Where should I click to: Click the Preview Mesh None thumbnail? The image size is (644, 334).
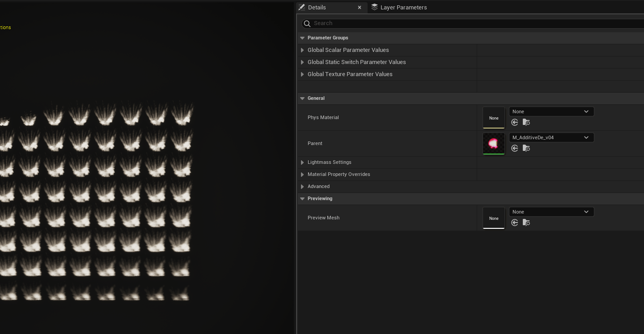click(494, 218)
